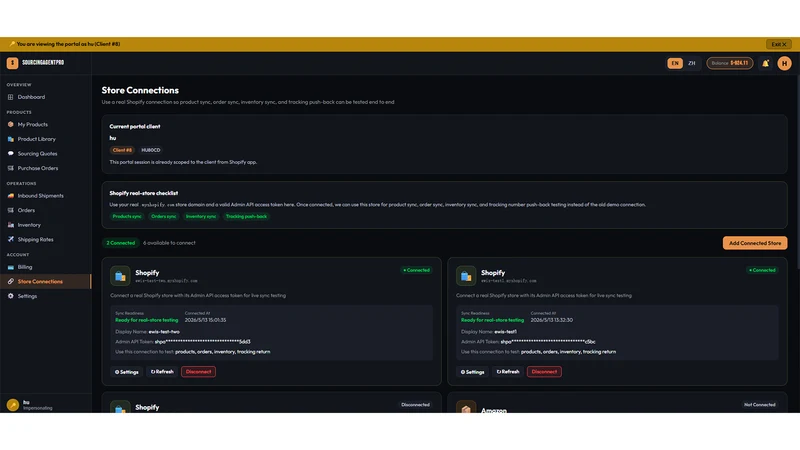Click the Store Connections page heading
The width and height of the screenshot is (800, 450).
[140, 90]
